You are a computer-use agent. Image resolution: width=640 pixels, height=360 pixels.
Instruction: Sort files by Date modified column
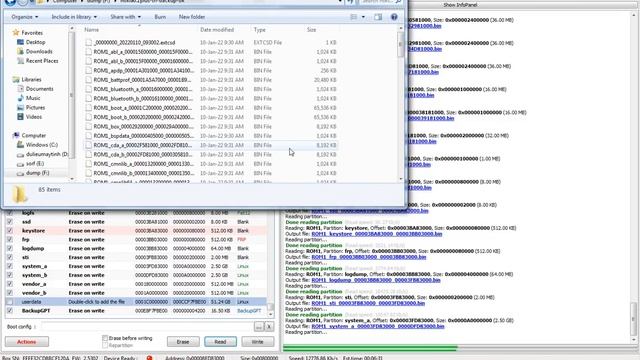(217, 30)
